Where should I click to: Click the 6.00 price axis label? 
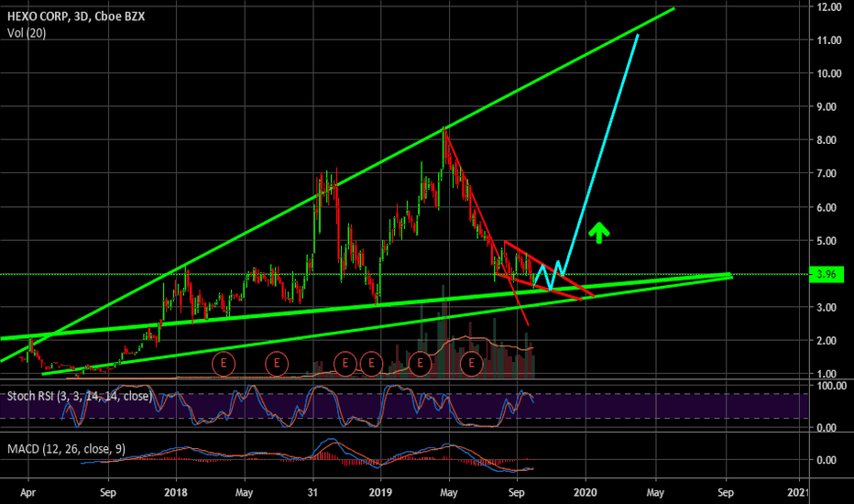827,208
